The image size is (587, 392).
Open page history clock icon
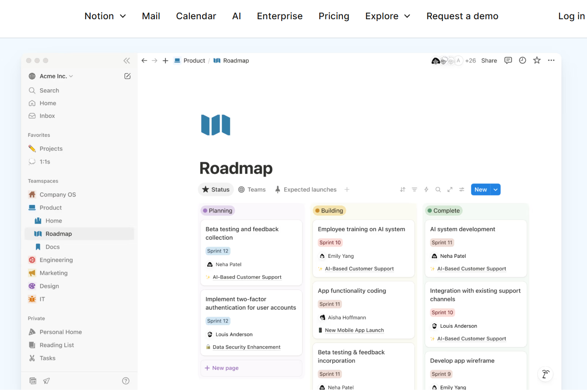pyautogui.click(x=522, y=60)
